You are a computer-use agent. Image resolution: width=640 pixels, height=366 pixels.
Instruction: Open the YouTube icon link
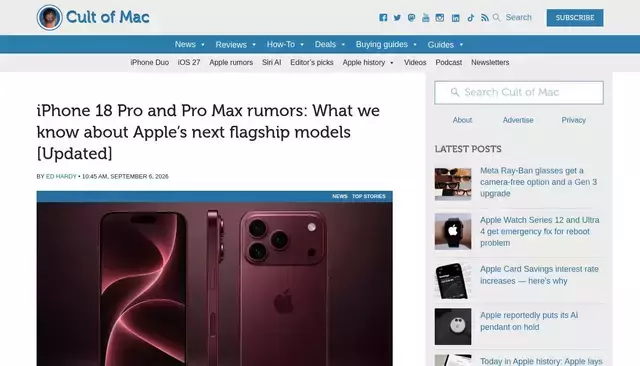426,18
